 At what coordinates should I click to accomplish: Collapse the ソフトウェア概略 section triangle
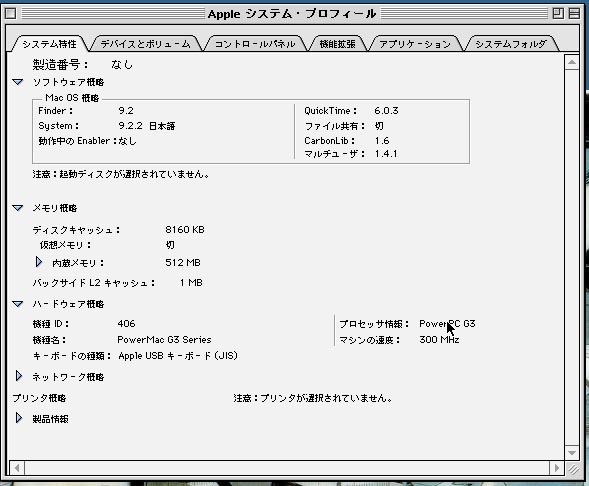(18, 82)
